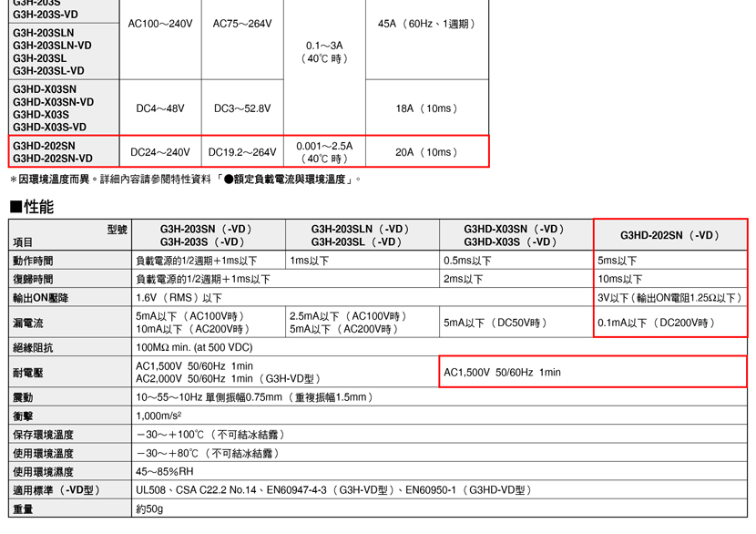The width and height of the screenshot is (756, 534).
Task: Click the 'G3H-203SLN-VD' model text
Action: [52, 46]
